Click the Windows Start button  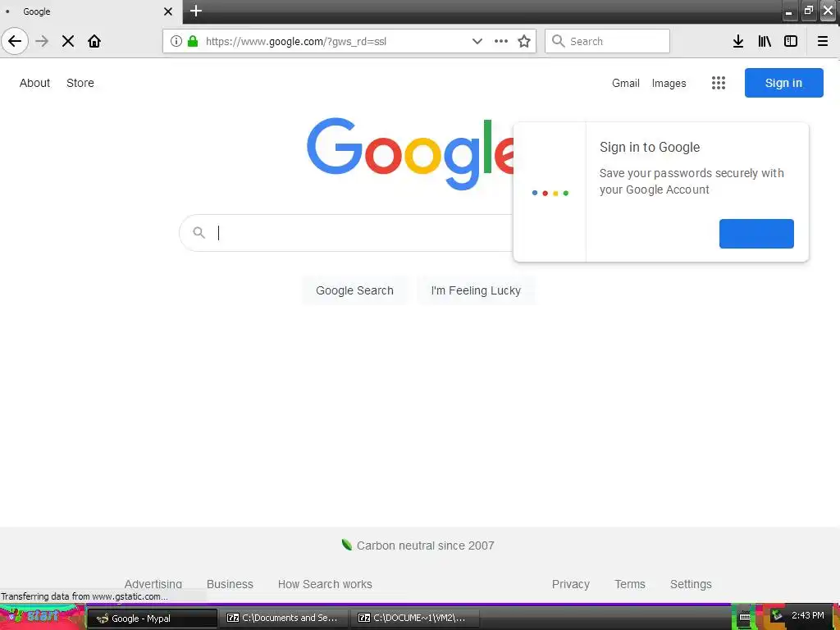42,617
